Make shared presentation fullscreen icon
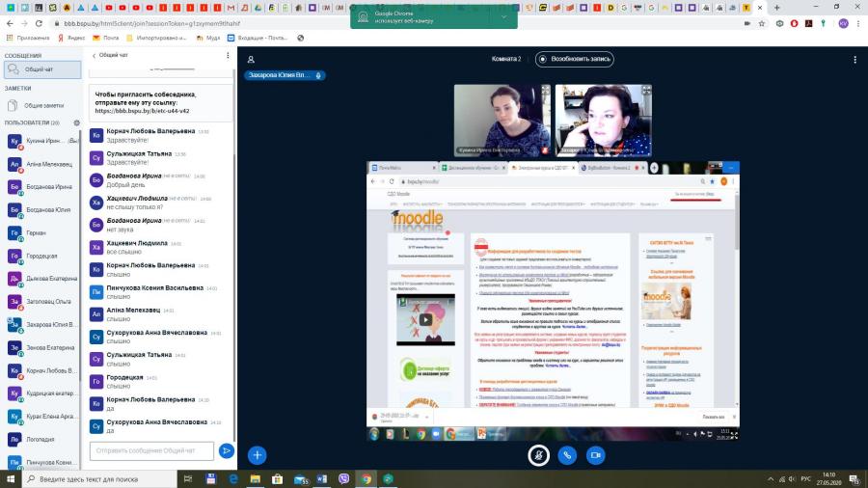This screenshot has width=868, height=488. pos(734,435)
